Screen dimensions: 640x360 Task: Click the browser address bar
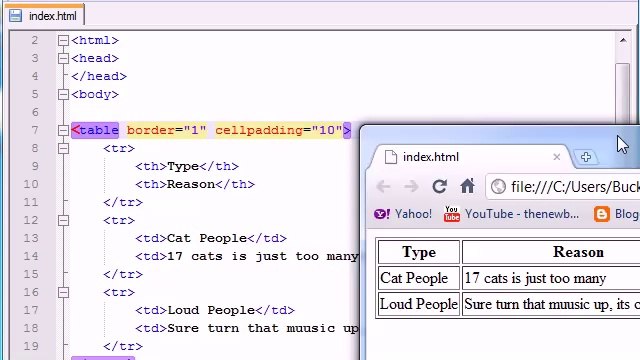563,187
